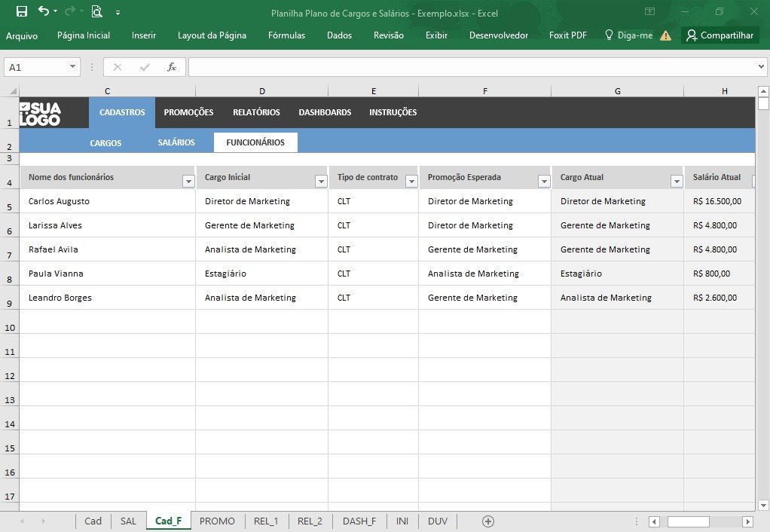Add a new sheet with the plus icon
This screenshot has height=532, width=770.
coord(487,521)
